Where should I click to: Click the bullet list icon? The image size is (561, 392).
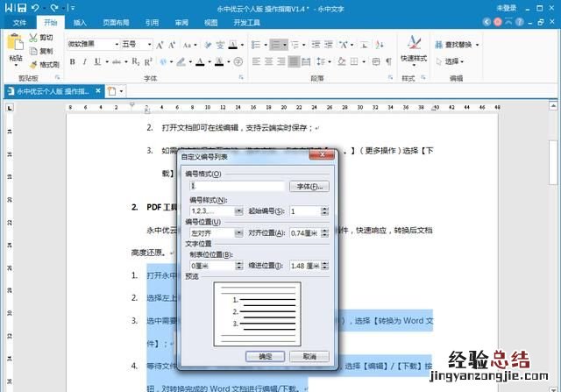(256, 45)
